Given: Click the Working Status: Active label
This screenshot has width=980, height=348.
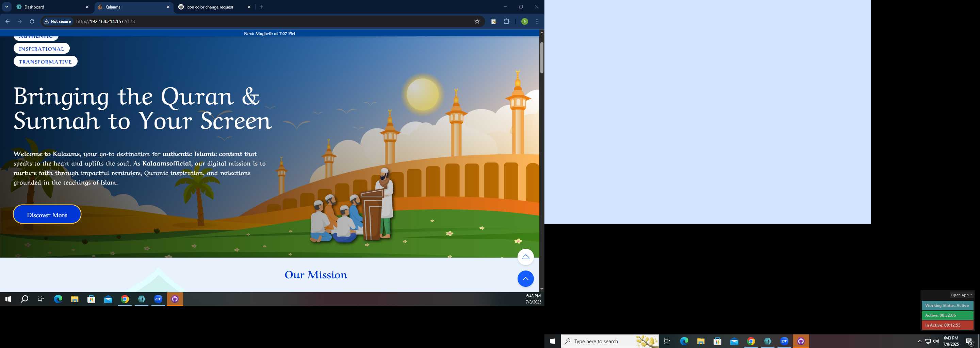Looking at the screenshot, I should click(947, 306).
